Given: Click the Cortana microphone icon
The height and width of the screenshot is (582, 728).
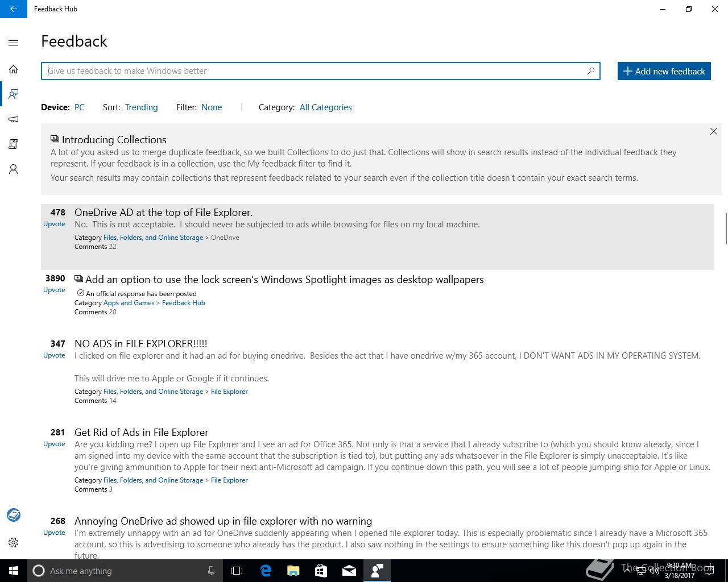Looking at the screenshot, I should point(211,571).
